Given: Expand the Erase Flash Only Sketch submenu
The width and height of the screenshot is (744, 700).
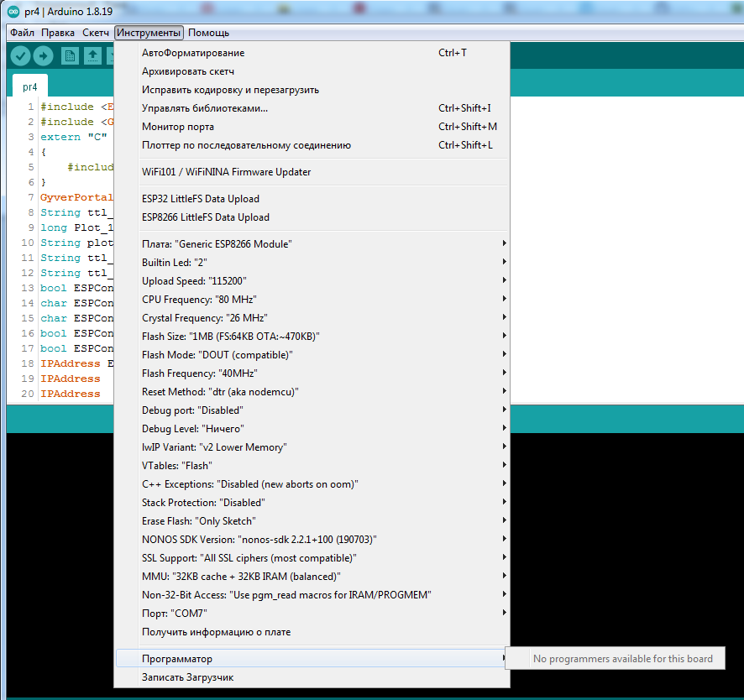Looking at the screenshot, I should coord(312,522).
